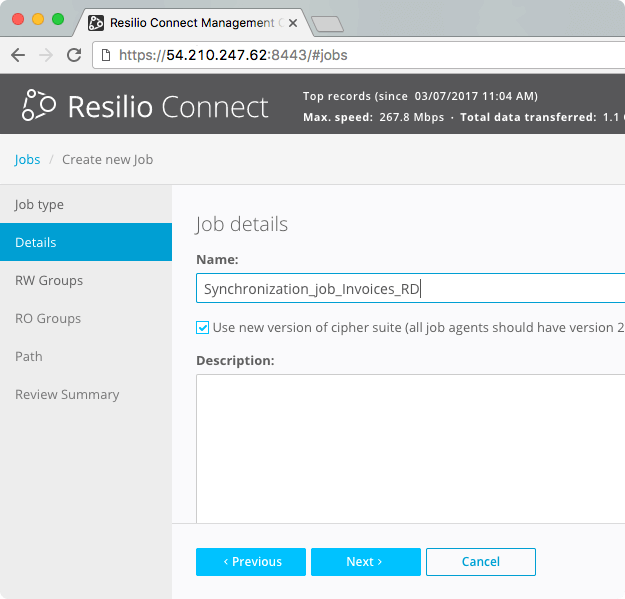Select the Job type step
This screenshot has height=599, width=625.
(86, 204)
